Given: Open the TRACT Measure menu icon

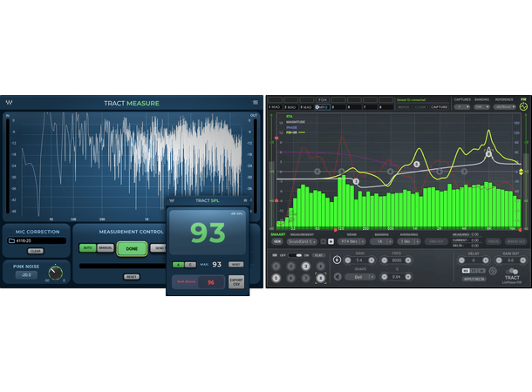Looking at the screenshot, I should click(256, 102).
